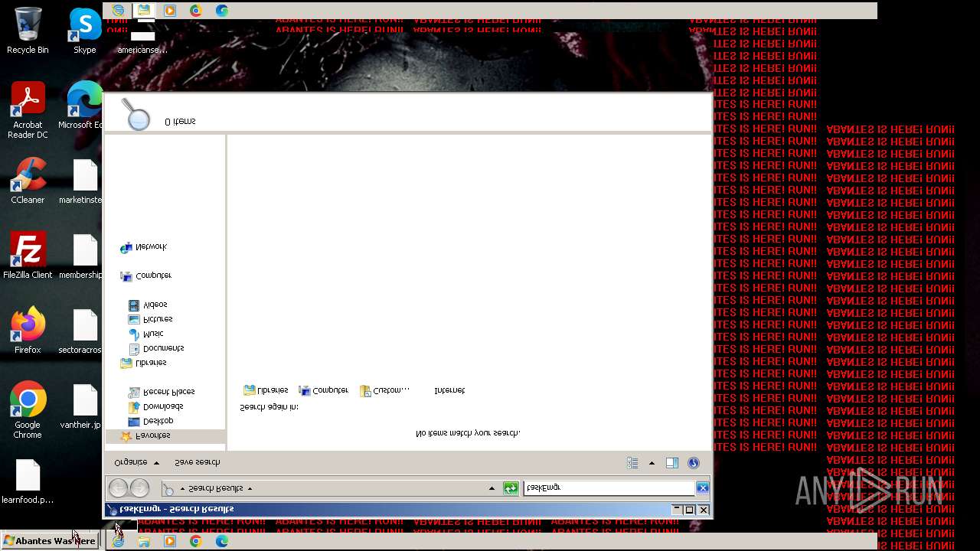Click inside the taskEmgr search field
Viewport: 980px width, 551px height.
[609, 488]
